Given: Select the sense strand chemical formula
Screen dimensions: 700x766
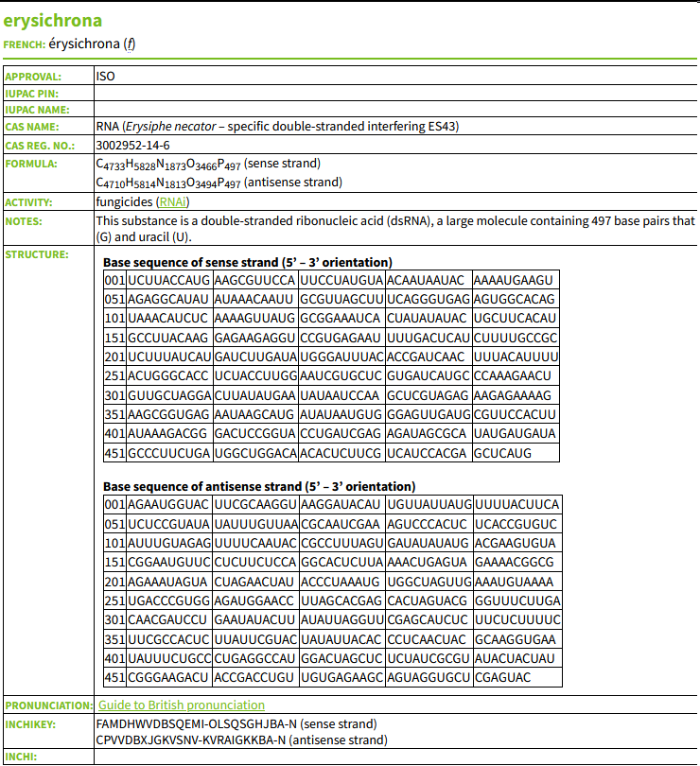Looking at the screenshot, I should [208, 165].
